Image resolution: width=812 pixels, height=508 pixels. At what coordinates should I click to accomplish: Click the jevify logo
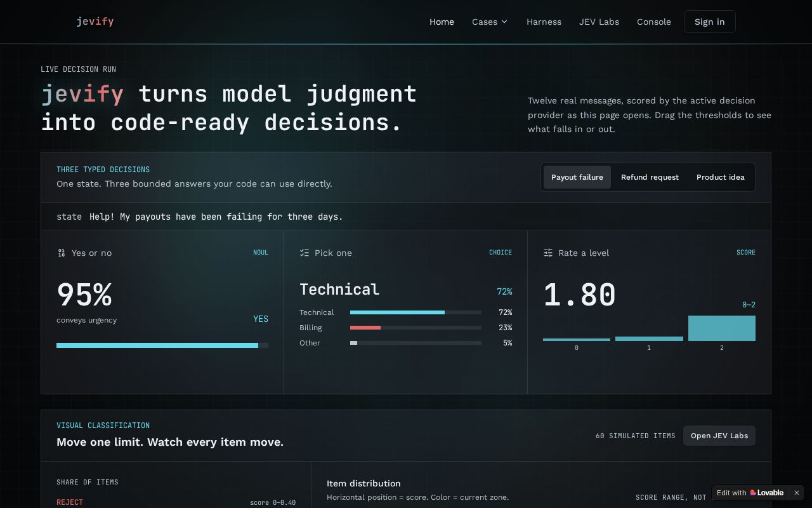coord(95,22)
